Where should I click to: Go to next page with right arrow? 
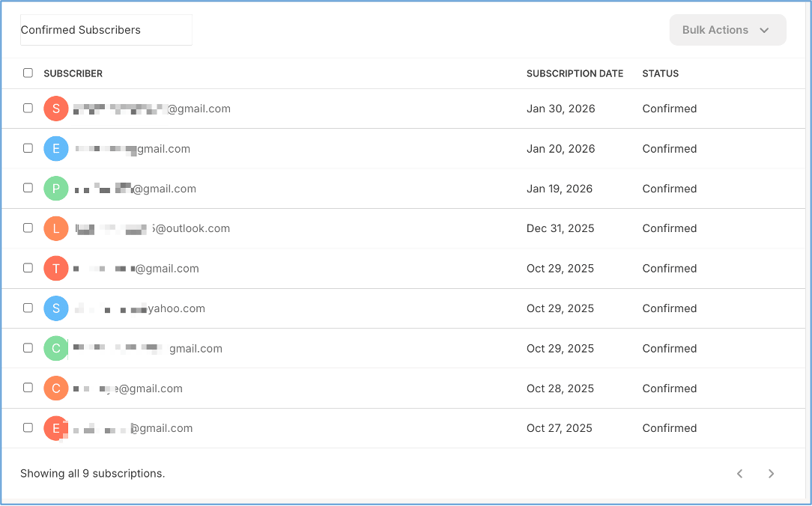click(771, 474)
